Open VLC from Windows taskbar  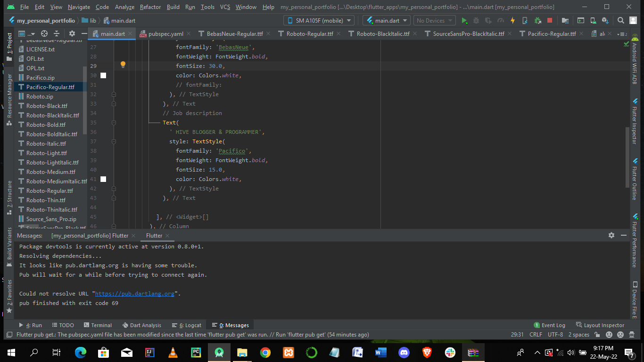[x=173, y=352]
